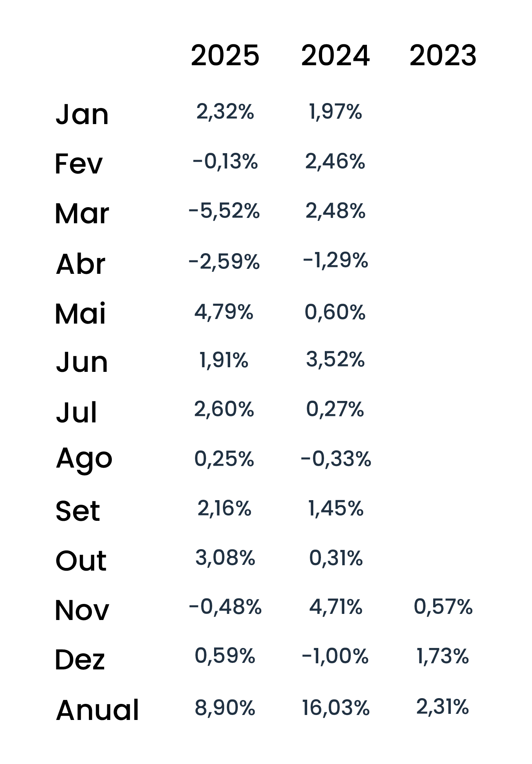Click the Anual 2023 value 2,31%
The height and width of the screenshot is (764, 532).
tap(442, 707)
